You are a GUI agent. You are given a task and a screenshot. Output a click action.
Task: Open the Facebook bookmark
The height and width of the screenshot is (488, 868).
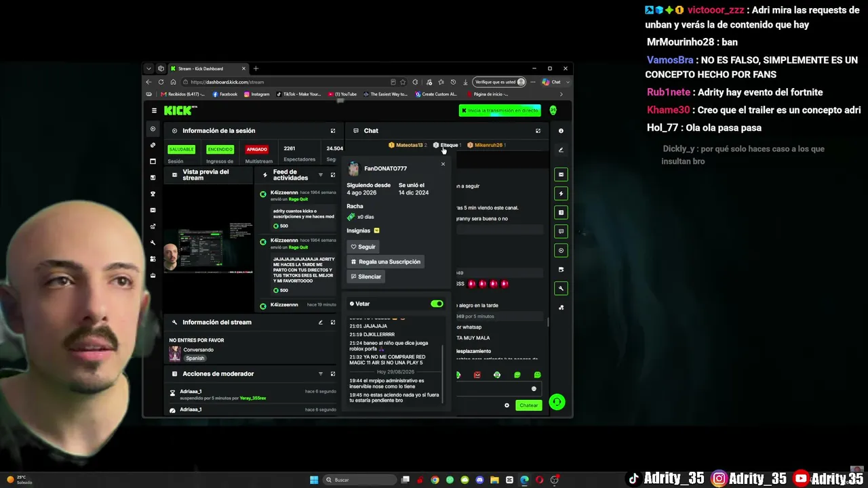(x=225, y=94)
